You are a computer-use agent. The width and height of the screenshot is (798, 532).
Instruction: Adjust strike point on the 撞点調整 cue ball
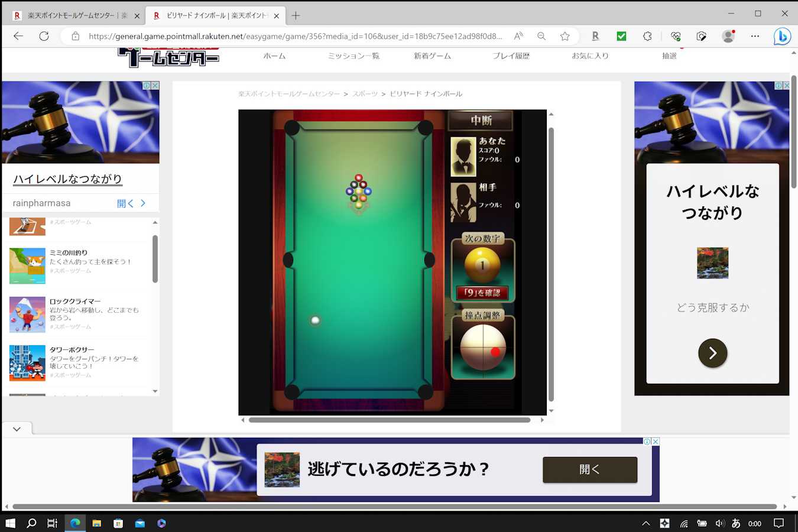pos(483,347)
